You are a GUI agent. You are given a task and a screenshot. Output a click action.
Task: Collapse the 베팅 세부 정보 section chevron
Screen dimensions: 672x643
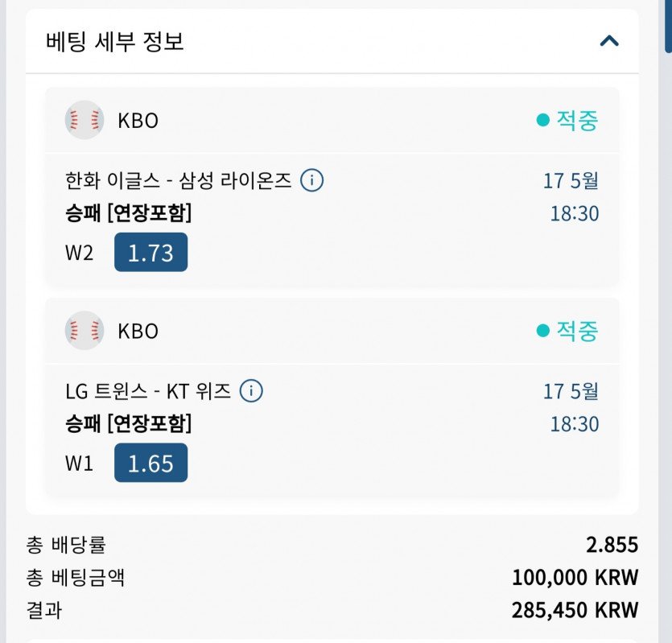click(x=609, y=40)
